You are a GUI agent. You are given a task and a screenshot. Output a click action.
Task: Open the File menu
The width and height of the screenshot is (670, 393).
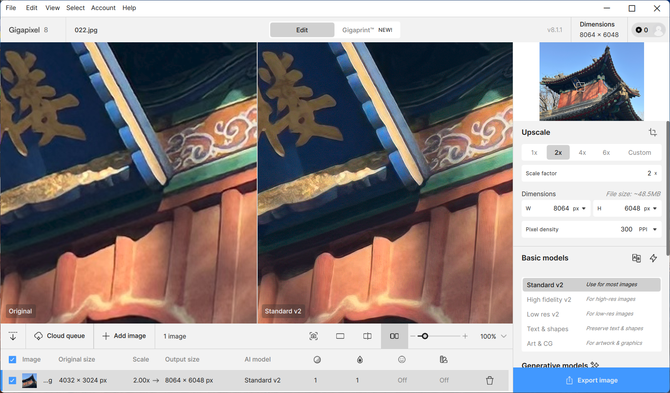point(11,8)
